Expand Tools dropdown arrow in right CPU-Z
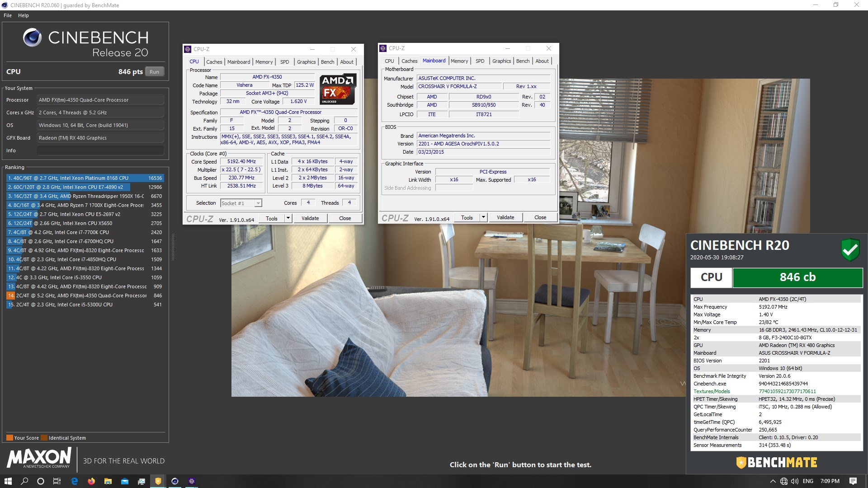Viewport: 868px width, 488px height. [483, 217]
